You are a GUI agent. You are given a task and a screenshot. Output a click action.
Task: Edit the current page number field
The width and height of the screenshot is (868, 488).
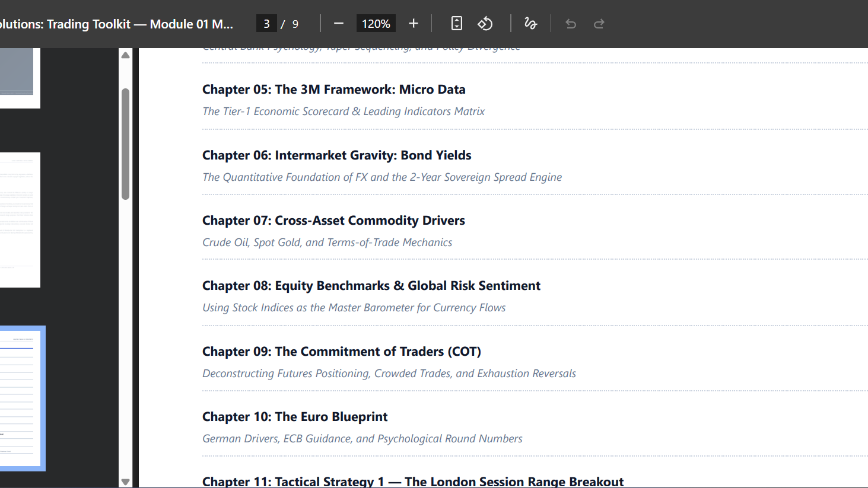click(x=266, y=24)
